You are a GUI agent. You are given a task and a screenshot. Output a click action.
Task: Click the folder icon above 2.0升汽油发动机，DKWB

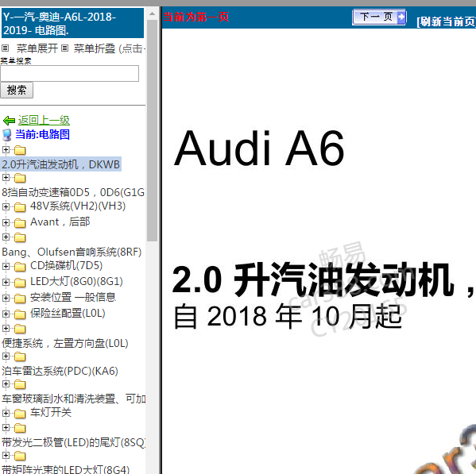click(x=20, y=150)
